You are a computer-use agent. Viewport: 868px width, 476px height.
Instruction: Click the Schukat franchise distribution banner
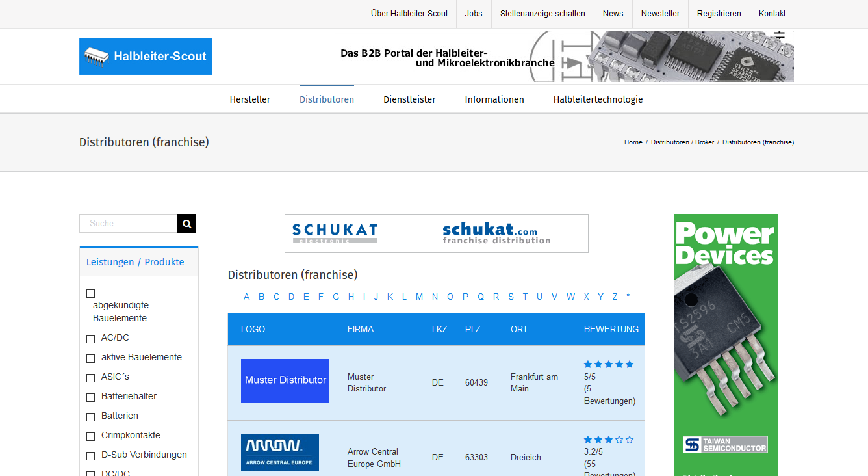tap(437, 233)
